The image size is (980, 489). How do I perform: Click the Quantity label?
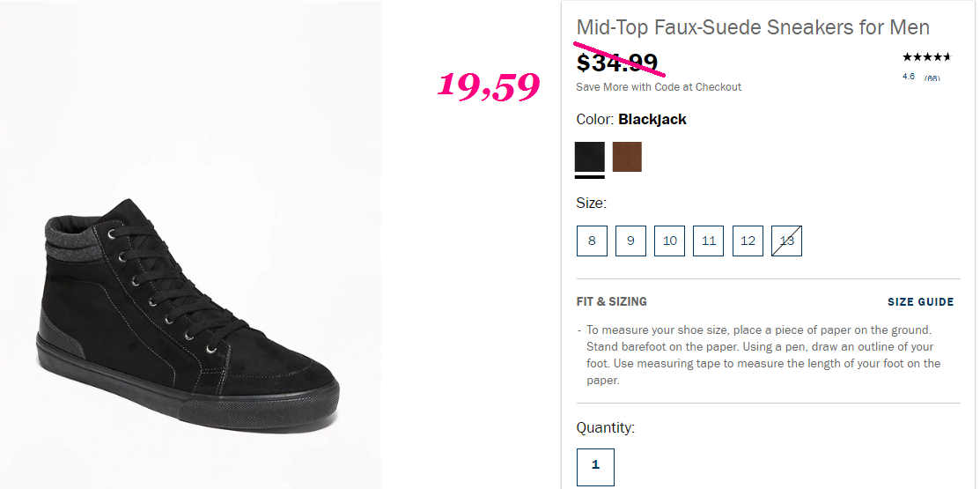(605, 427)
